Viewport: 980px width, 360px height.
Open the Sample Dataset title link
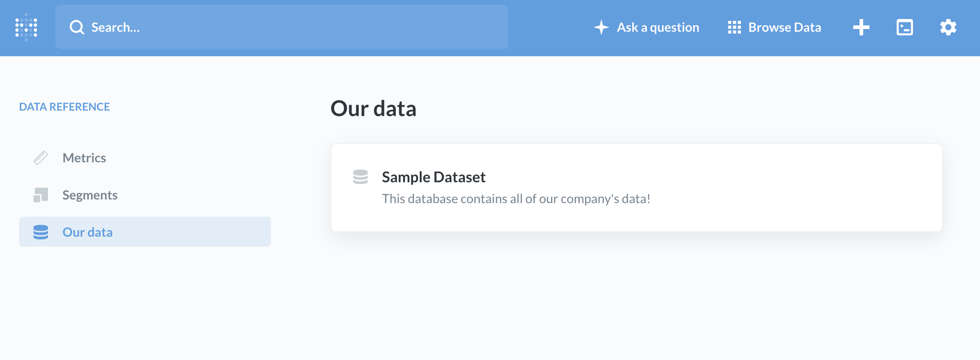433,177
